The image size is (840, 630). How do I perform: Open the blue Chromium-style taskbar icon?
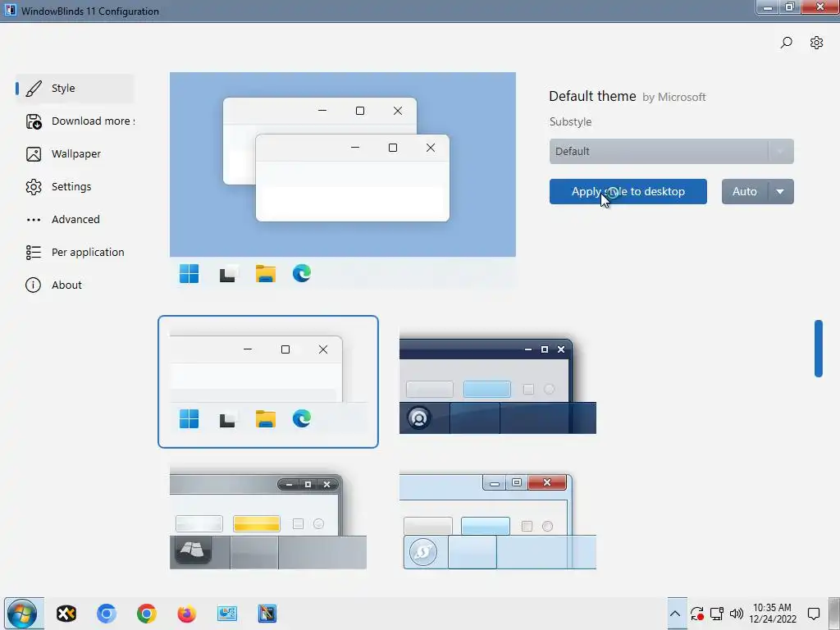coord(107,614)
